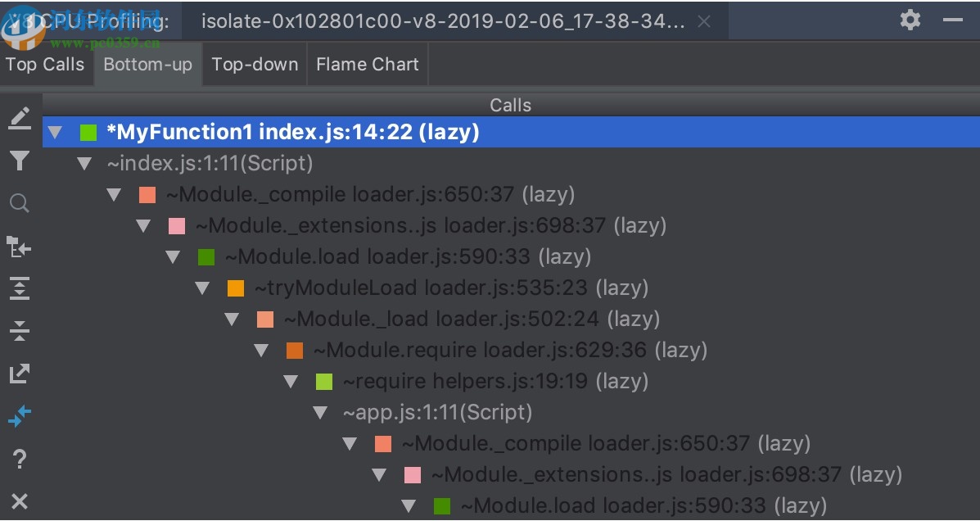
Task: Click the group-by tree icon in sidebar
Action: [20, 246]
